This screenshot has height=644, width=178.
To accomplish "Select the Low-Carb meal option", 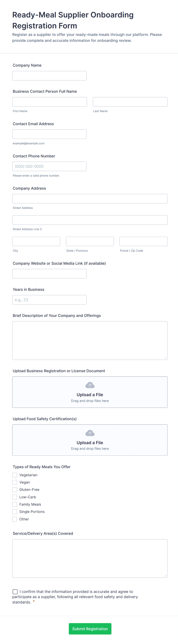I will pos(15,497).
